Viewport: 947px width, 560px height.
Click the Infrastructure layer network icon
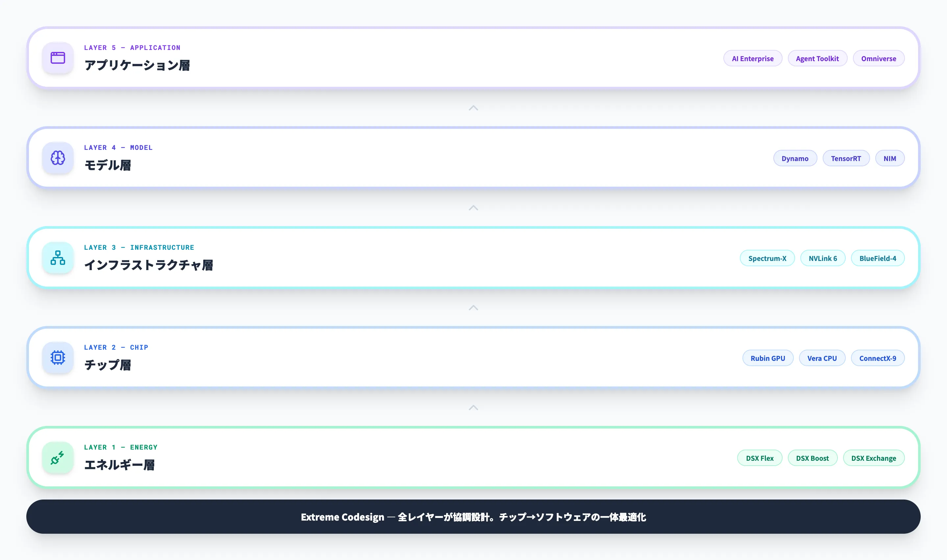[x=58, y=258]
